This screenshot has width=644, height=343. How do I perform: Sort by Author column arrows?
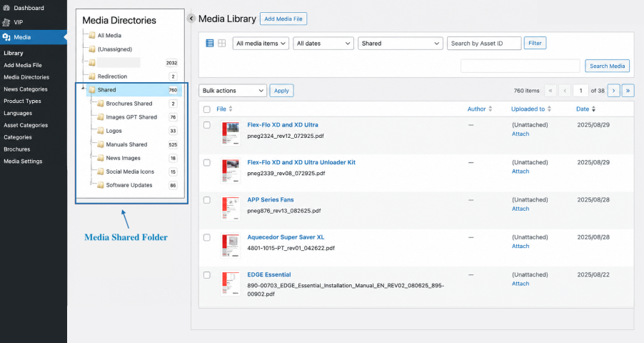pos(490,109)
